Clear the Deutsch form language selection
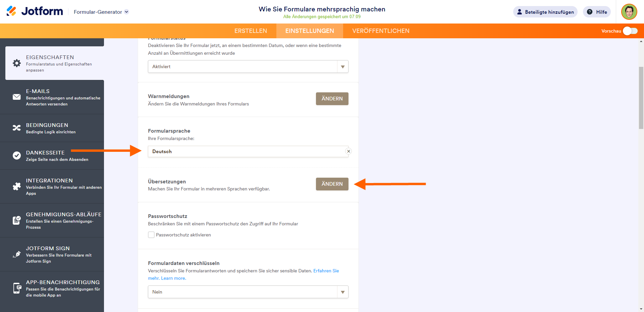The width and height of the screenshot is (644, 312). click(x=348, y=151)
